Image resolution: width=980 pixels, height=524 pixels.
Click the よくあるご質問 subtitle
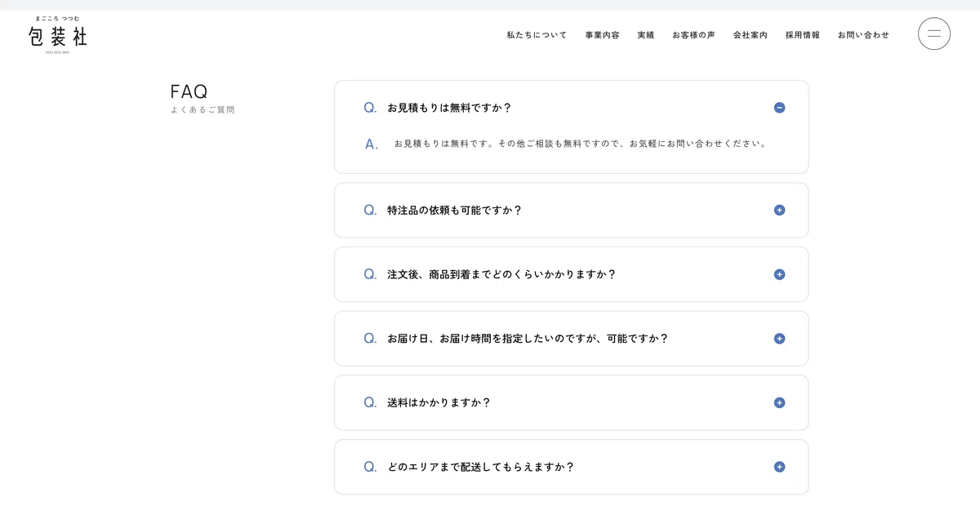point(203,109)
